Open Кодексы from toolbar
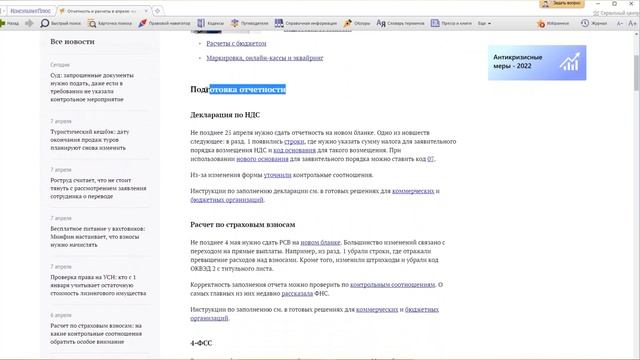This screenshot has width=640, height=360. click(211, 23)
